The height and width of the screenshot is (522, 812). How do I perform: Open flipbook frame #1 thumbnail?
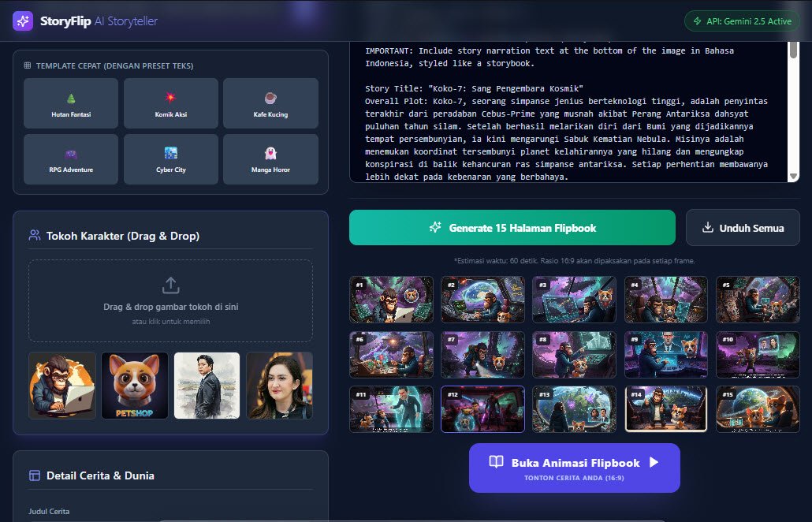[392, 300]
